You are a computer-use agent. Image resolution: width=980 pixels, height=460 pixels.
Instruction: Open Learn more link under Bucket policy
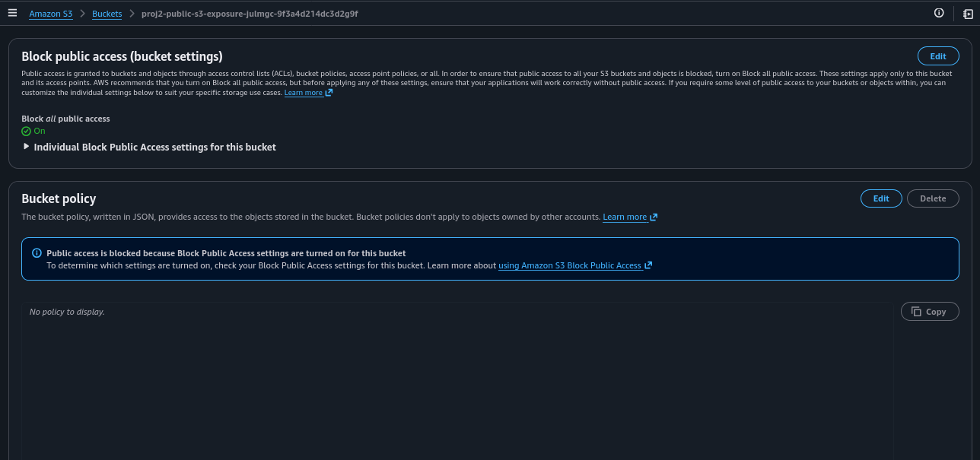pyautogui.click(x=625, y=217)
